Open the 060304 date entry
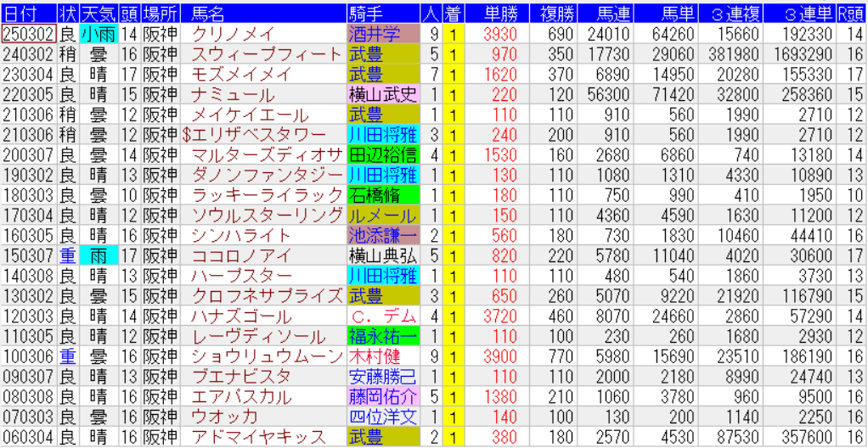This screenshot has height=448, width=868. pyautogui.click(x=29, y=437)
